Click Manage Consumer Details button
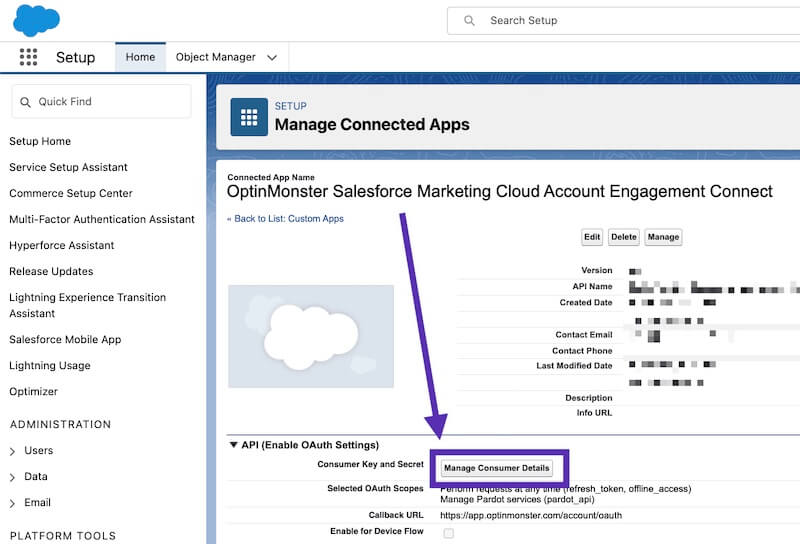Image resolution: width=800 pixels, height=544 pixels. pyautogui.click(x=496, y=468)
